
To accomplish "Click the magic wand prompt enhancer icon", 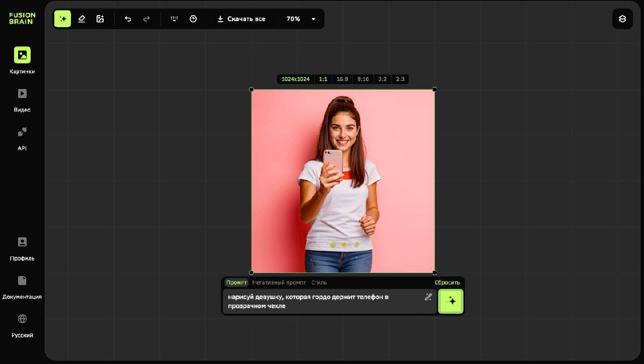I will click(428, 297).
